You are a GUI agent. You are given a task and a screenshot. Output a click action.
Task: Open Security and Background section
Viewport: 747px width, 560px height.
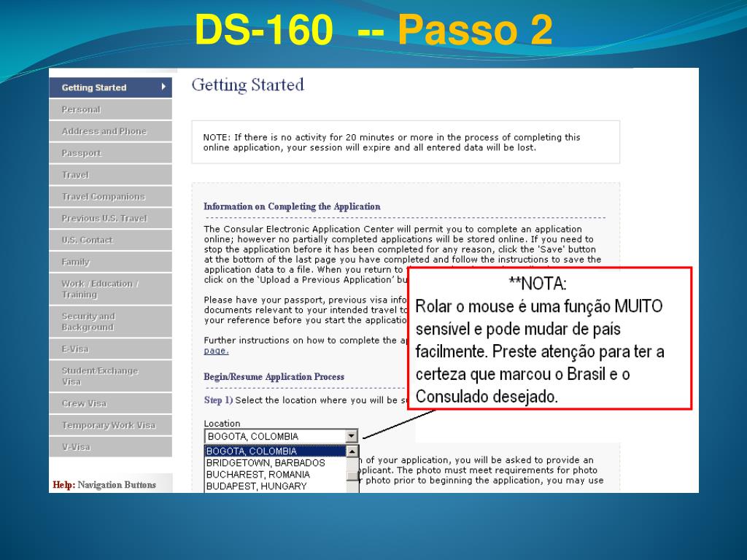click(x=88, y=322)
